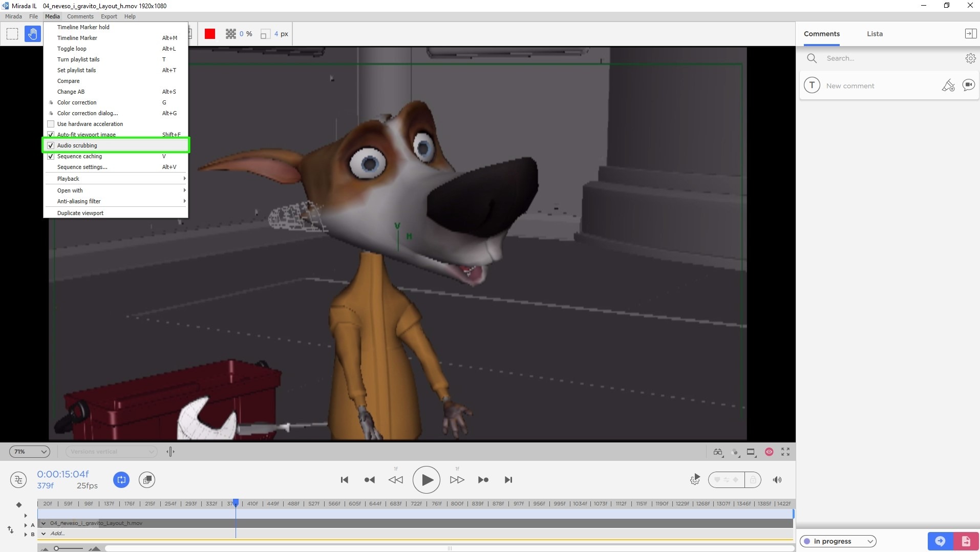Open the color channels viewer icon
Viewport: 980px width, 552px height.
click(735, 452)
